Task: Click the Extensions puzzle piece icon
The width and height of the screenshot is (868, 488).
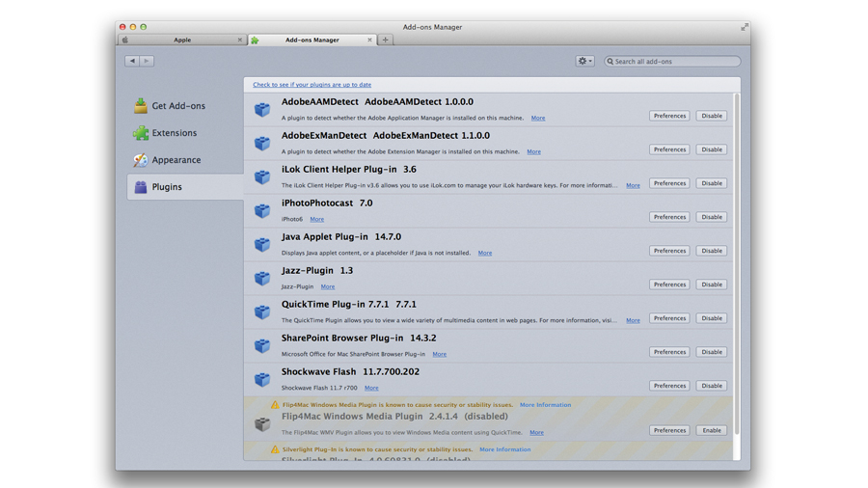Action: 141,133
